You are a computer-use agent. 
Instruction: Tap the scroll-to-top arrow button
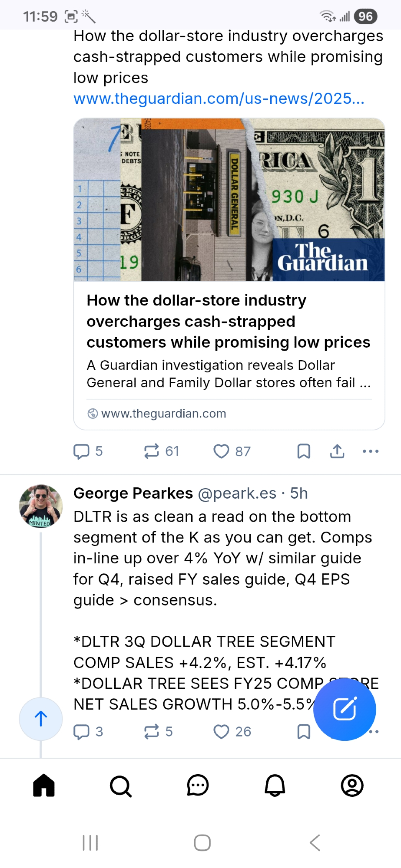pos(41,719)
